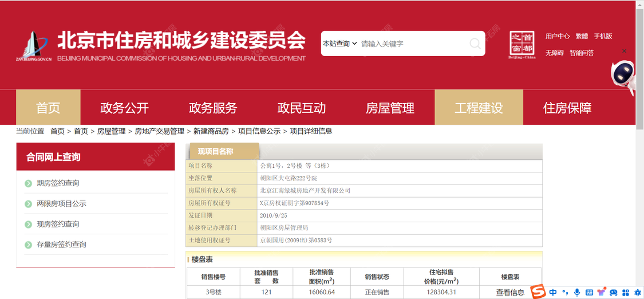Click certificate number X京房权证朝字第907854号
This screenshot has height=299, width=644.
click(x=294, y=203)
